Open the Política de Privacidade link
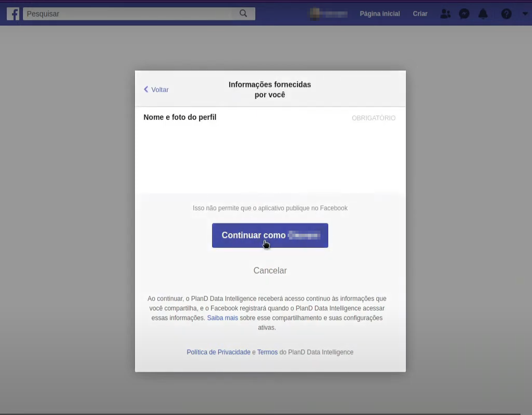This screenshot has height=415, width=532. click(x=218, y=353)
